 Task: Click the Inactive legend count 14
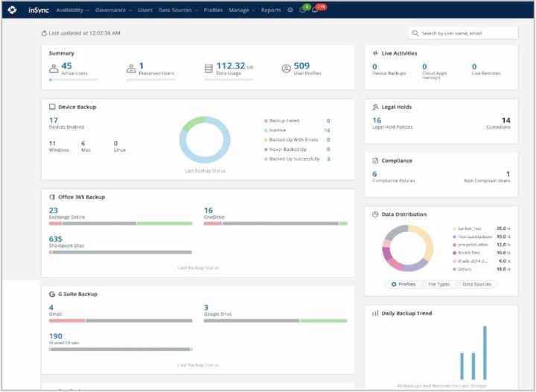click(327, 130)
